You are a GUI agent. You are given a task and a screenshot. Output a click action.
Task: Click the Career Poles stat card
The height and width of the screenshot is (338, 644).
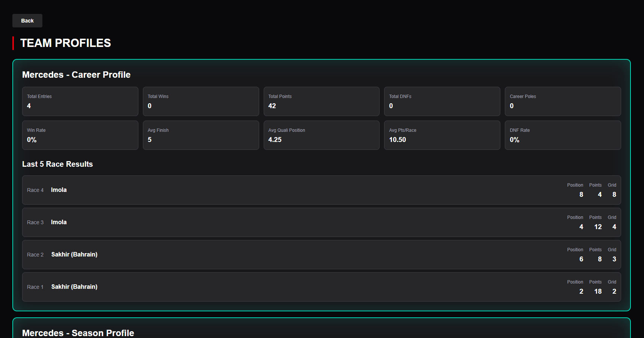click(x=563, y=101)
